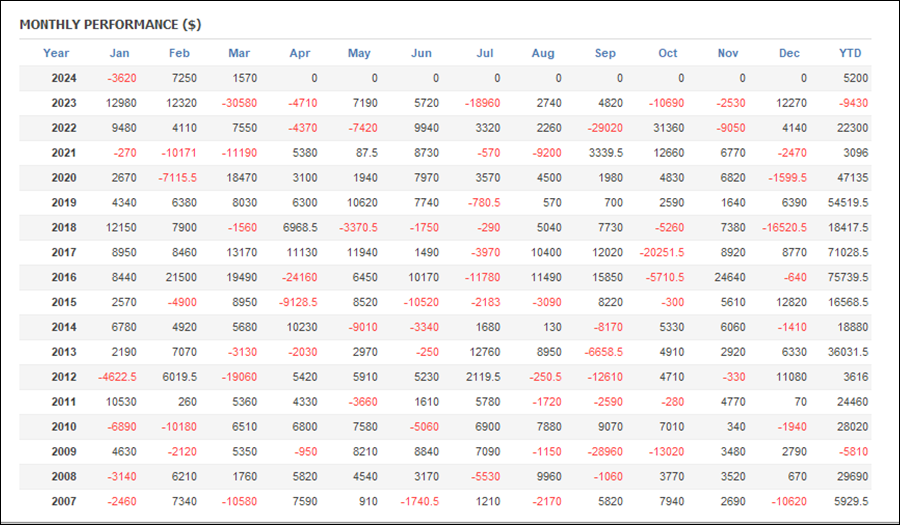Click the 2017 YTD value 71028.5
The width and height of the screenshot is (900, 525).
pyautogui.click(x=848, y=252)
